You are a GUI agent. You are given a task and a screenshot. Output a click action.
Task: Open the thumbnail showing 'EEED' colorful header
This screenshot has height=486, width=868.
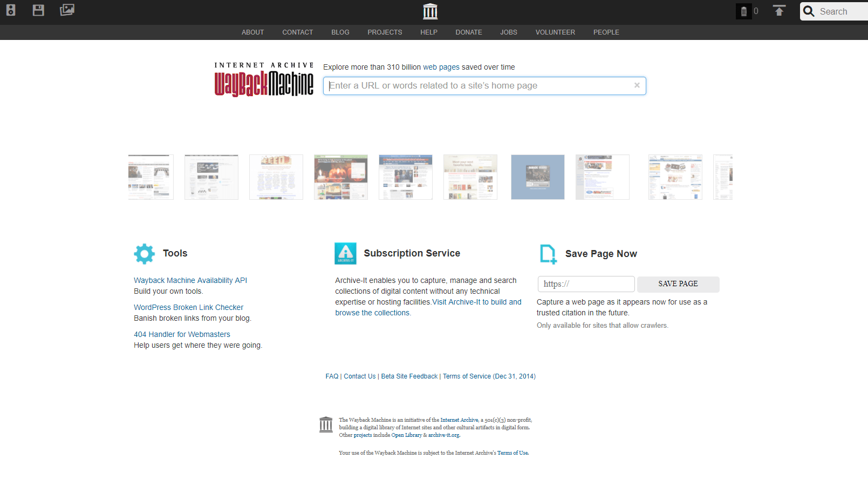tap(276, 177)
